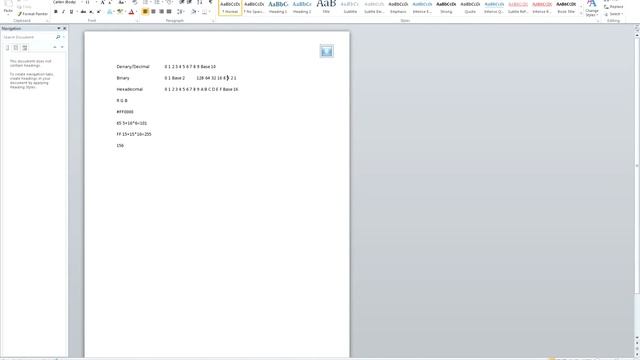Apply red font color

(x=132, y=12)
